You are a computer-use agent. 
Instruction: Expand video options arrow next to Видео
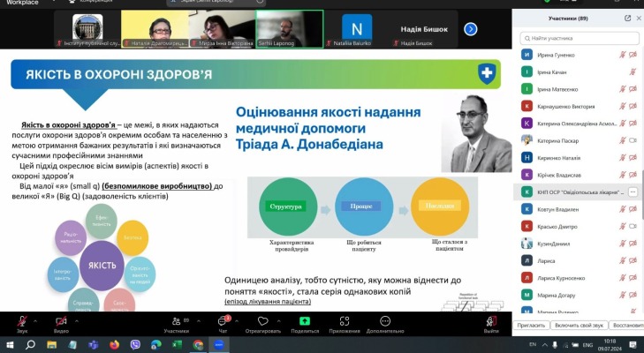(76, 321)
